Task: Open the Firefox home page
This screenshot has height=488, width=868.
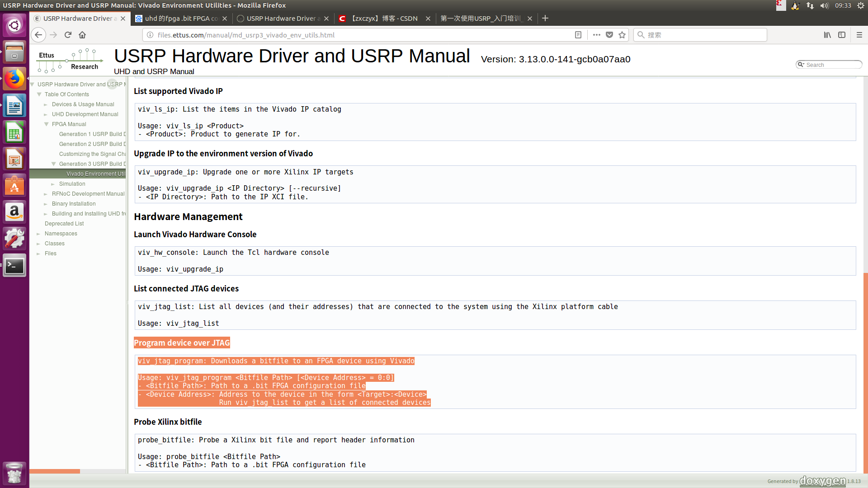Action: point(82,35)
